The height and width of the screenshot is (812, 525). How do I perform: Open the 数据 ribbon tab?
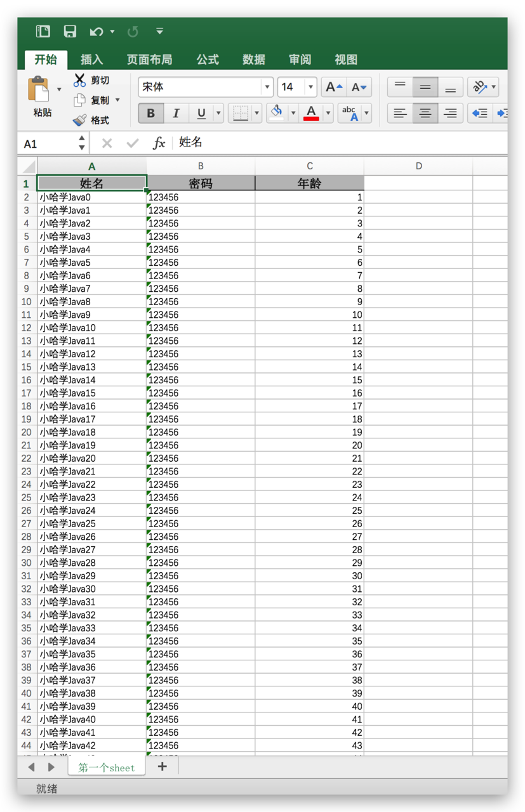click(253, 60)
